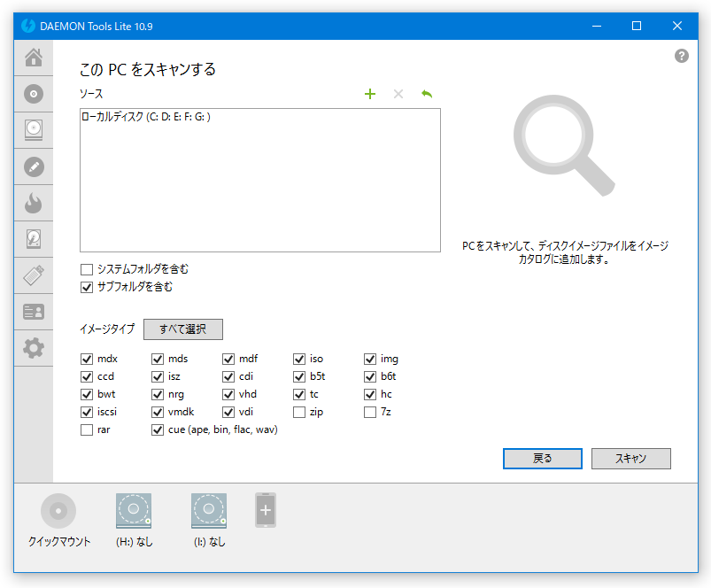Click the large magnifying glass illustration

pyautogui.click(x=564, y=145)
